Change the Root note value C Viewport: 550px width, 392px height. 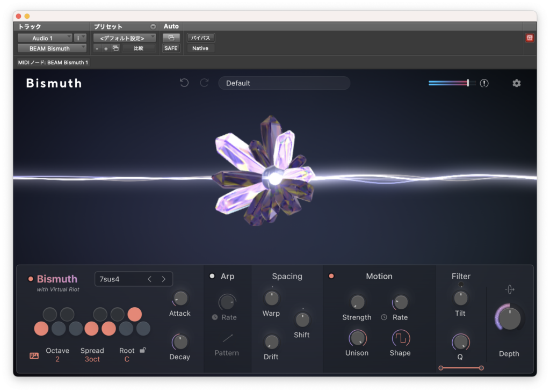pyautogui.click(x=127, y=359)
